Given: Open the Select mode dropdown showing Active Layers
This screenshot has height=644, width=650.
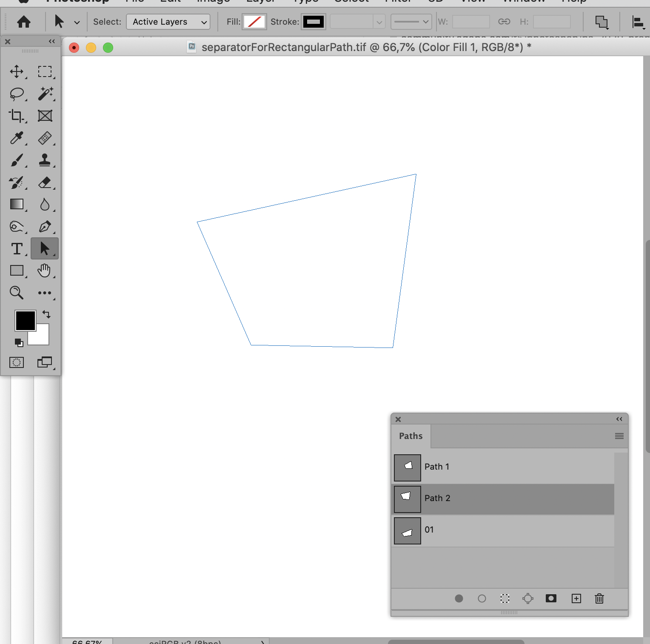Looking at the screenshot, I should pyautogui.click(x=168, y=22).
